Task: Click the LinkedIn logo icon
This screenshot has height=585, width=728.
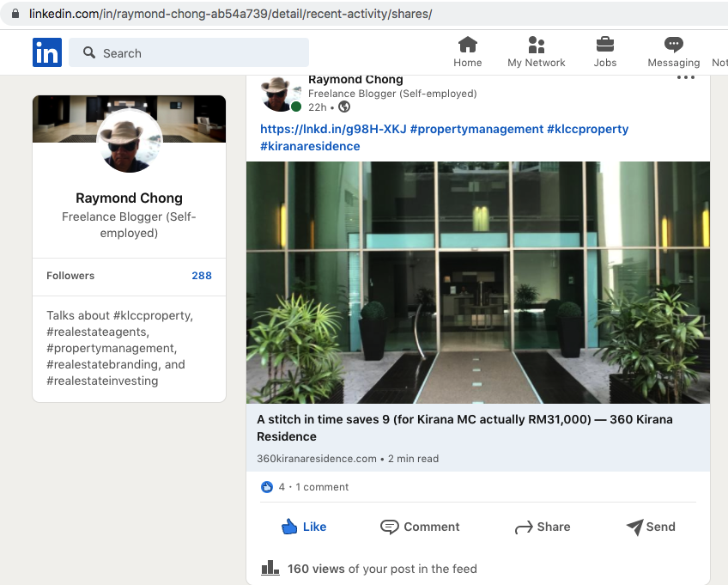Action: pyautogui.click(x=47, y=52)
